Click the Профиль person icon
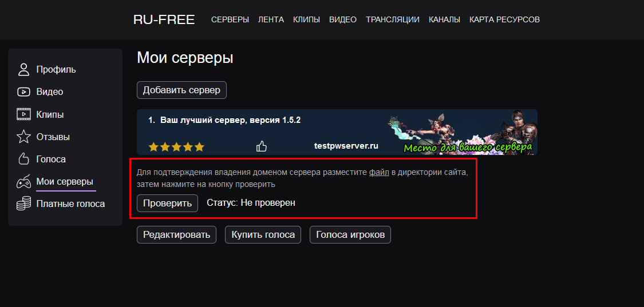Screen dimensions: 644x307 point(24,69)
